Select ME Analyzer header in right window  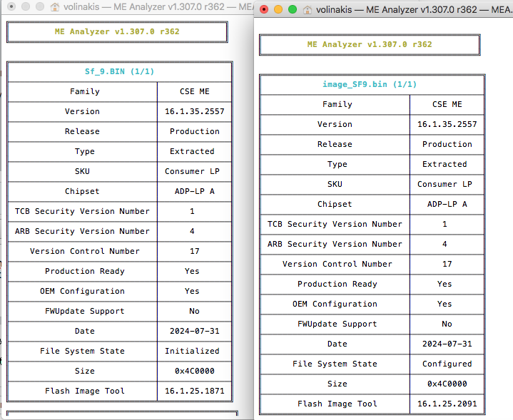pos(370,44)
